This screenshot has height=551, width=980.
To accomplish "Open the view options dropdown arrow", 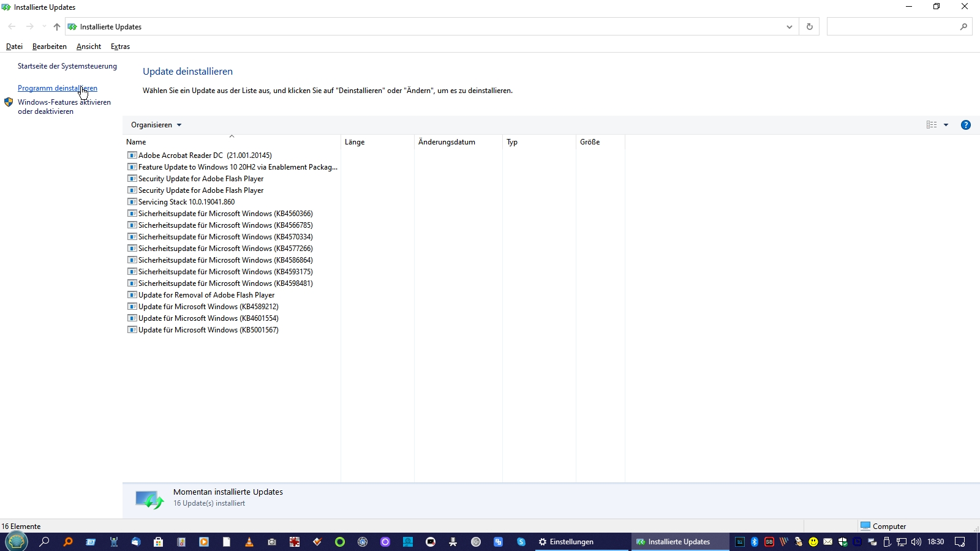I will click(x=946, y=125).
